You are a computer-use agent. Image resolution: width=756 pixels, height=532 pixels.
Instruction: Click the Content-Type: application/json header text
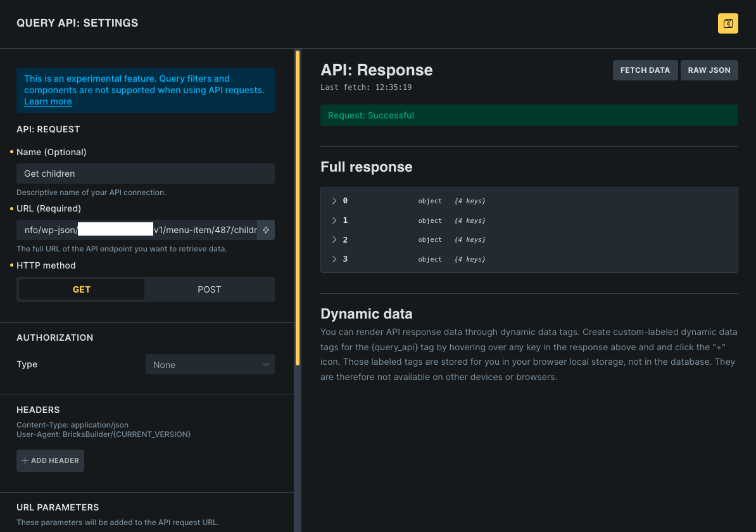(72, 425)
